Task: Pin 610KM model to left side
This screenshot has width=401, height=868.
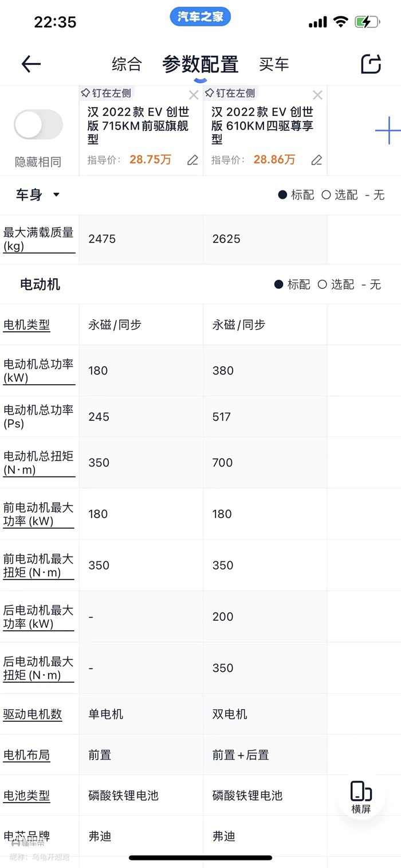Action: tap(230, 93)
